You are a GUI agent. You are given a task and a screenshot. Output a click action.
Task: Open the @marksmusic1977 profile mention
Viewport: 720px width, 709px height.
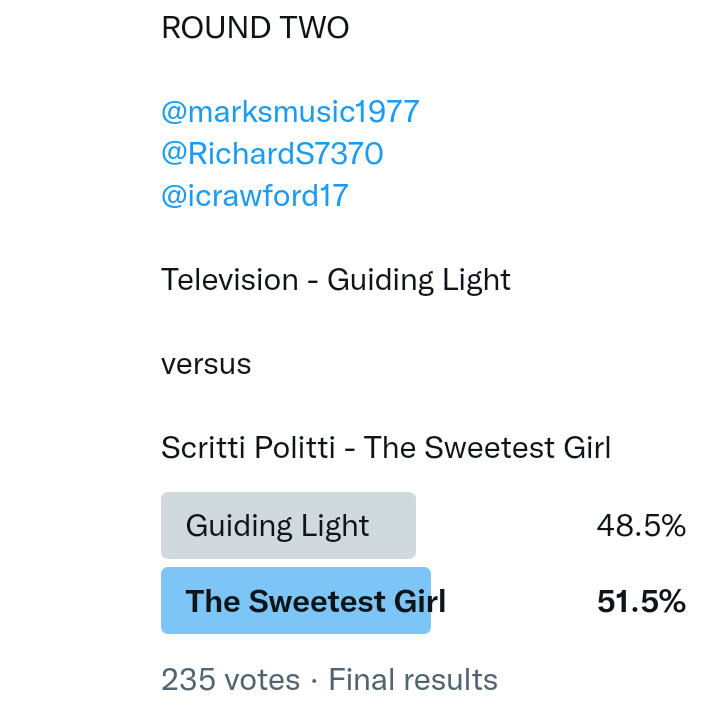pos(290,111)
